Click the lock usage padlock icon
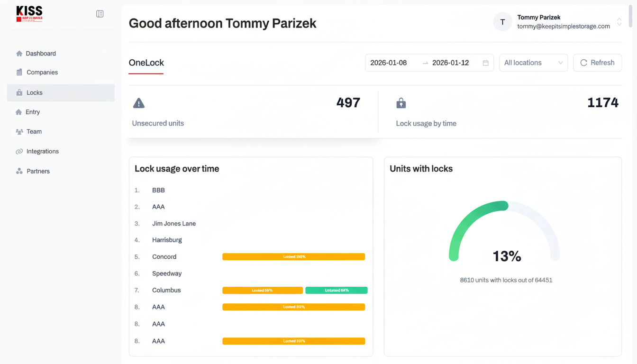 click(401, 103)
